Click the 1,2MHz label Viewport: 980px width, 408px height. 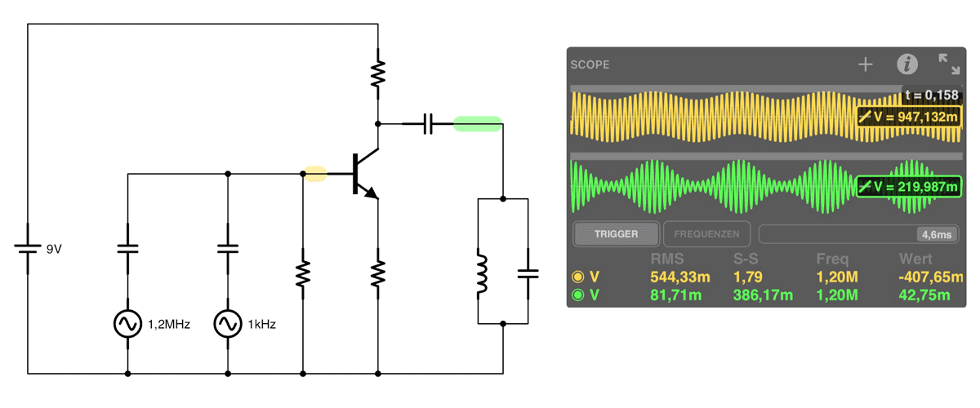169,324
